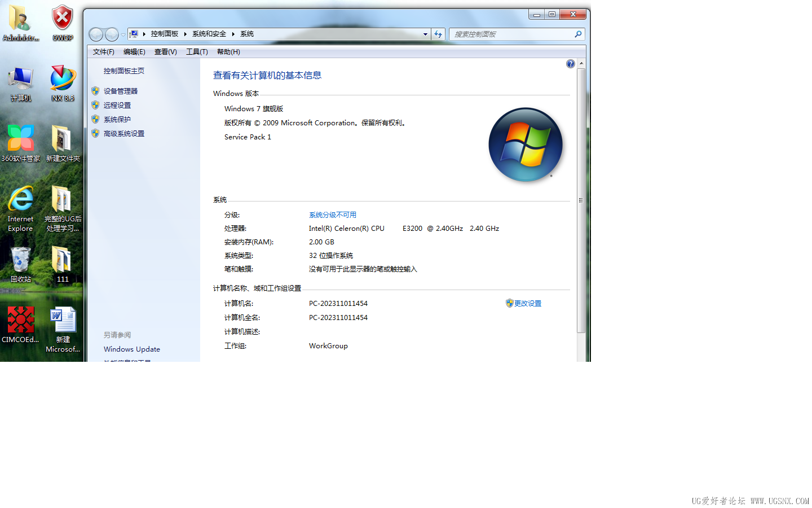Click heading 查看有关计算机的基本信息

point(267,76)
